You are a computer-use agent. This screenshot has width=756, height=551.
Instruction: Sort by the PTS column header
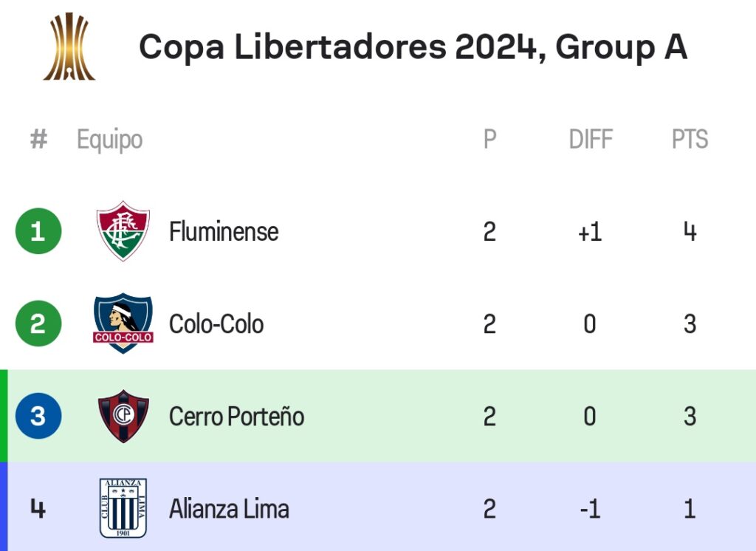coord(690,140)
